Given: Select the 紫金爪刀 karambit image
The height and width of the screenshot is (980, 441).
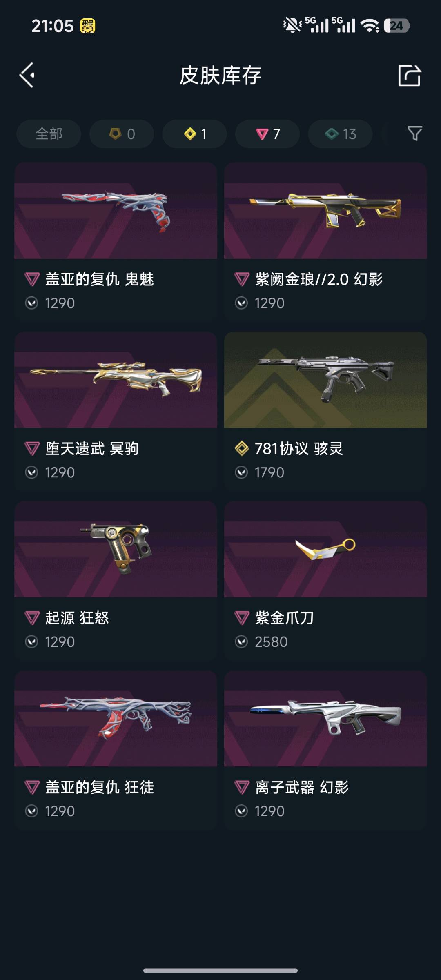Looking at the screenshot, I should coord(325,549).
